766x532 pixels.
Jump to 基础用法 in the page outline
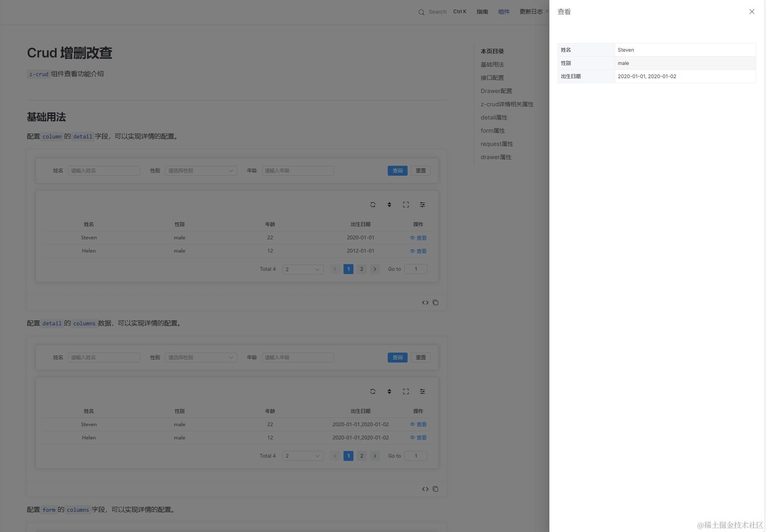[x=492, y=64]
